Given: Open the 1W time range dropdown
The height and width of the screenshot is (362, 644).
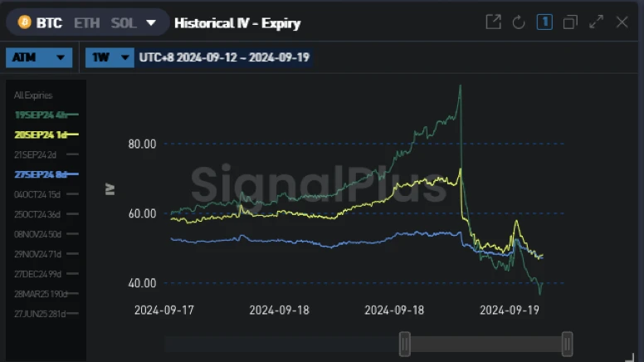Looking at the screenshot, I should [x=109, y=57].
